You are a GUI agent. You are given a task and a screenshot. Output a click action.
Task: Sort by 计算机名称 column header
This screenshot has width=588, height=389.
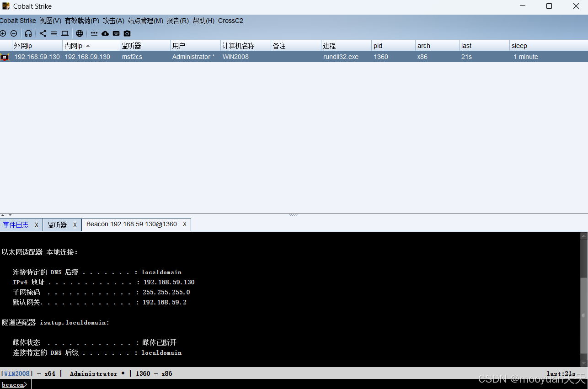[x=246, y=46]
